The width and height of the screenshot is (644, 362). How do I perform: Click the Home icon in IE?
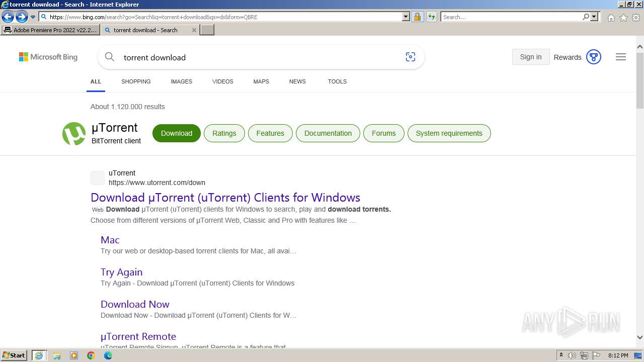pyautogui.click(x=611, y=18)
